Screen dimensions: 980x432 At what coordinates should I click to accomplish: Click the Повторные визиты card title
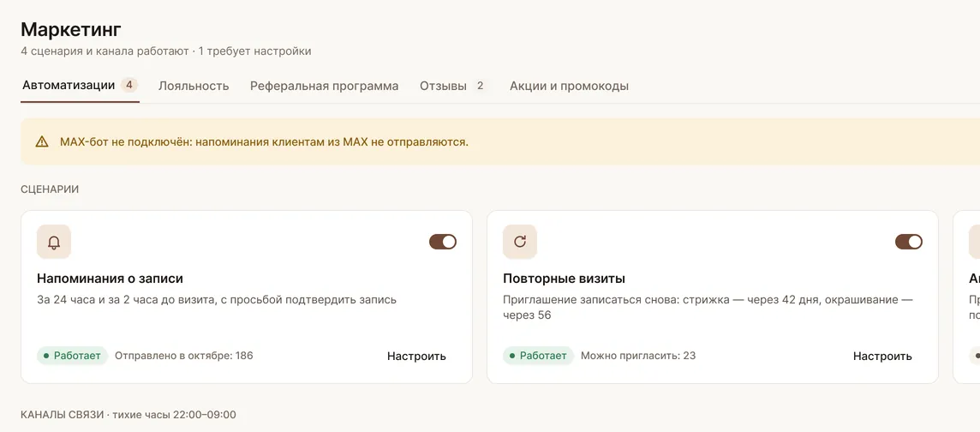(565, 279)
